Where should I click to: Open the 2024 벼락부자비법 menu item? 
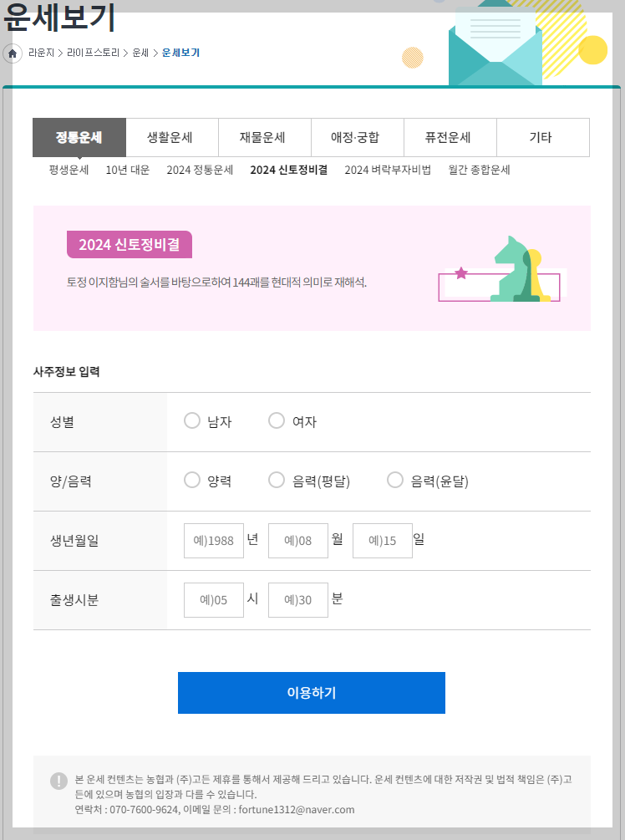click(x=389, y=169)
